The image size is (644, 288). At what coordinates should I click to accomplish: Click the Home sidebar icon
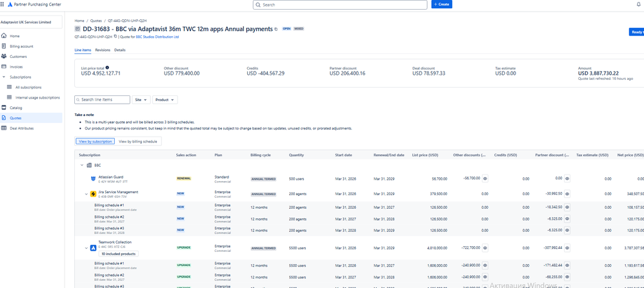(x=4, y=36)
